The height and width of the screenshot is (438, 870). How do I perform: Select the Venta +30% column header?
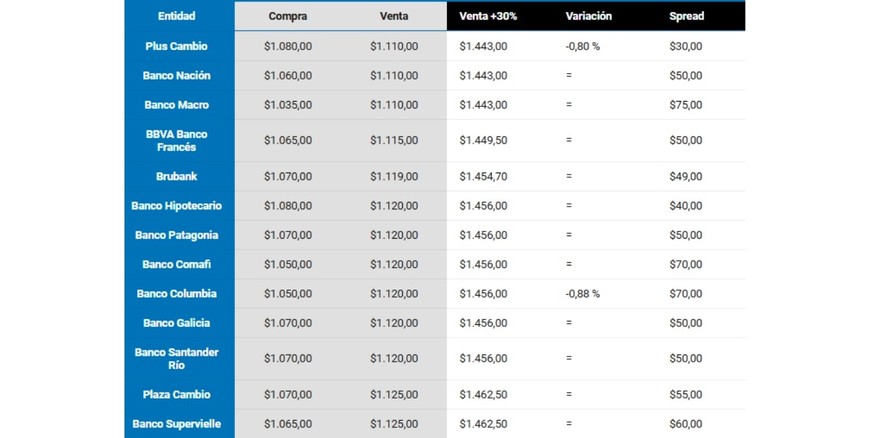488,16
